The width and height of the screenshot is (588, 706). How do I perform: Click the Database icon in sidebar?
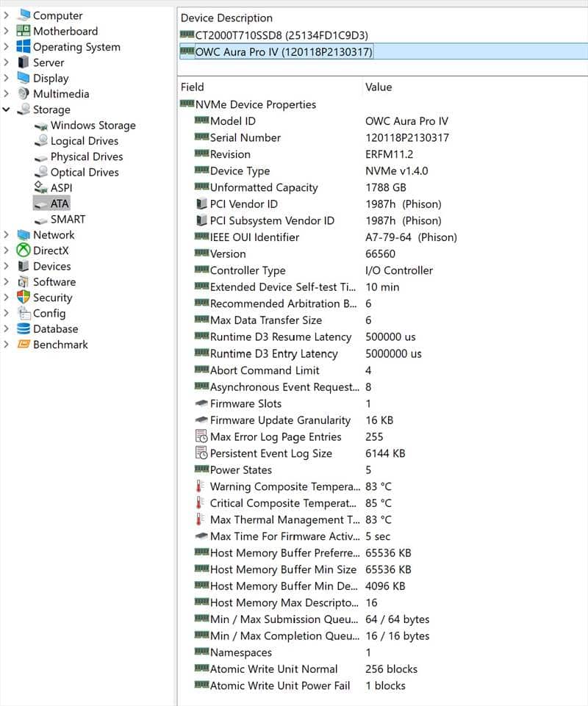tap(24, 329)
